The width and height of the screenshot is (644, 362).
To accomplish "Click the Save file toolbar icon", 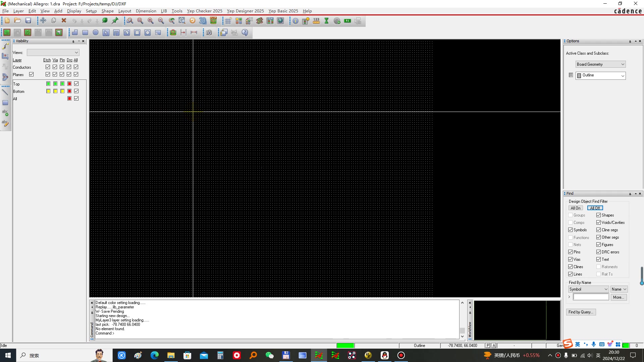I will 28,21.
